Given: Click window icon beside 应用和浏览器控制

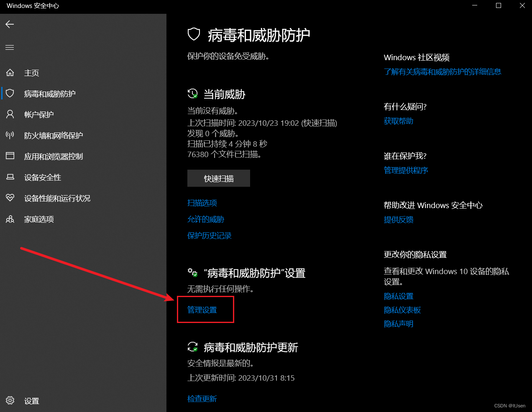Looking at the screenshot, I should click(10, 156).
